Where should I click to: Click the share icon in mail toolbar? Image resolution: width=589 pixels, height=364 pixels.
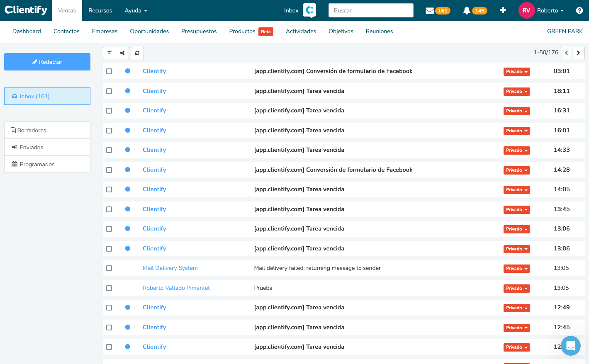tap(122, 53)
